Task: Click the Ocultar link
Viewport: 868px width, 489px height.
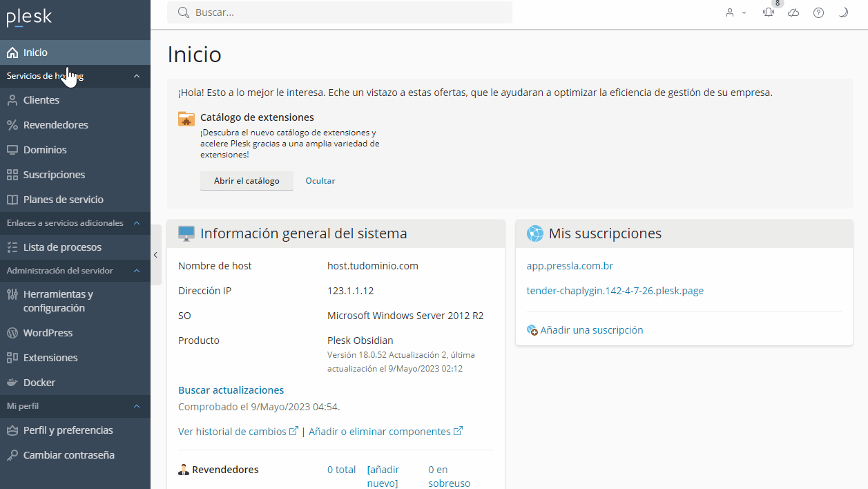Action: click(x=320, y=181)
